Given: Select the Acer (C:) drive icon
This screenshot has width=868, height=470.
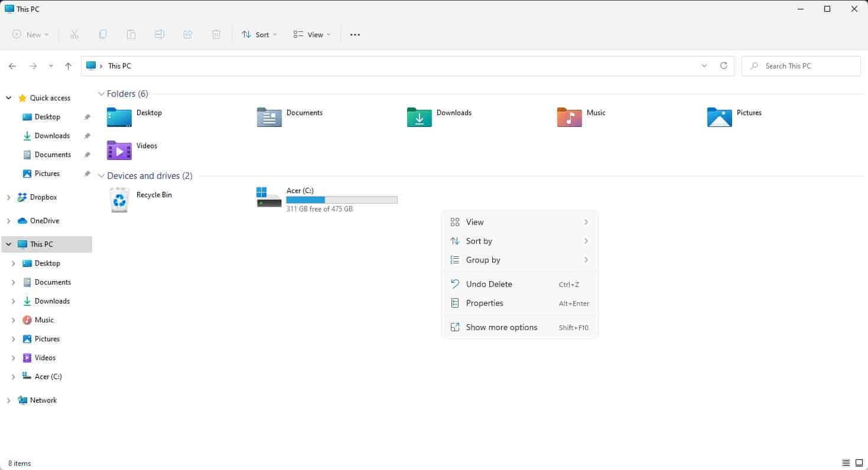Looking at the screenshot, I should [x=269, y=198].
